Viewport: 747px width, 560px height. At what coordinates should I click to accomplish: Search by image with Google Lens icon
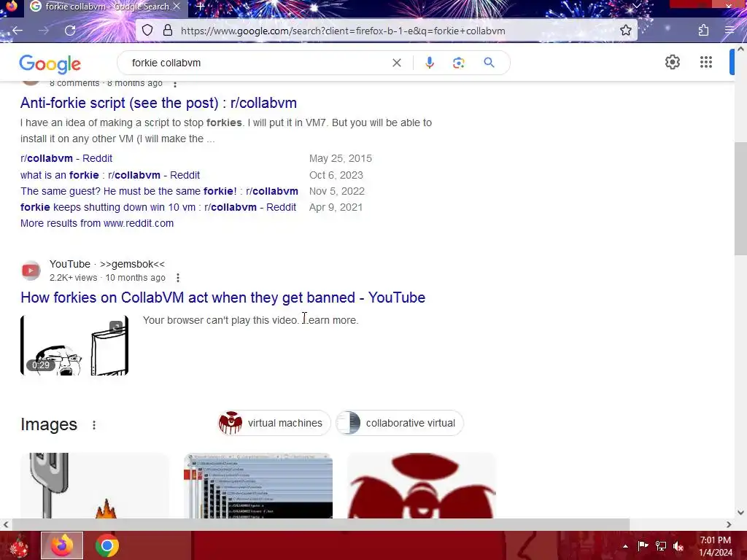[x=458, y=63]
